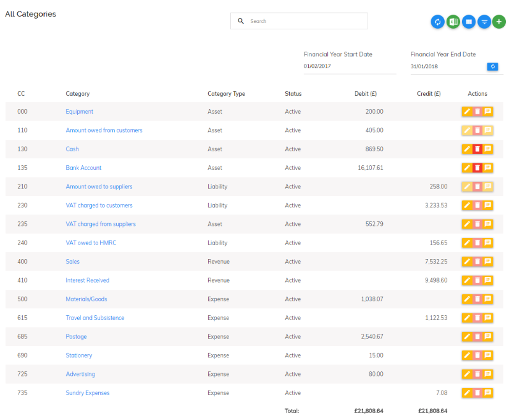Delete the Equipment category
513x420 pixels.
477,112
